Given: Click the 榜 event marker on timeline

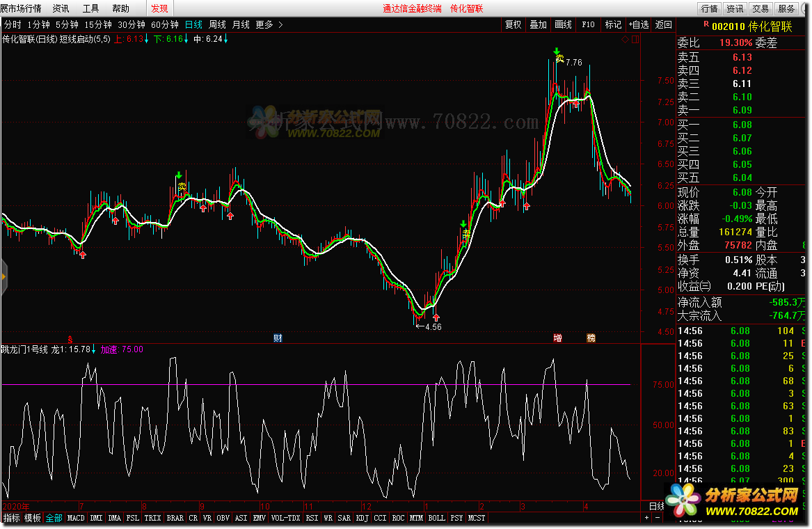Looking at the screenshot, I should [591, 338].
